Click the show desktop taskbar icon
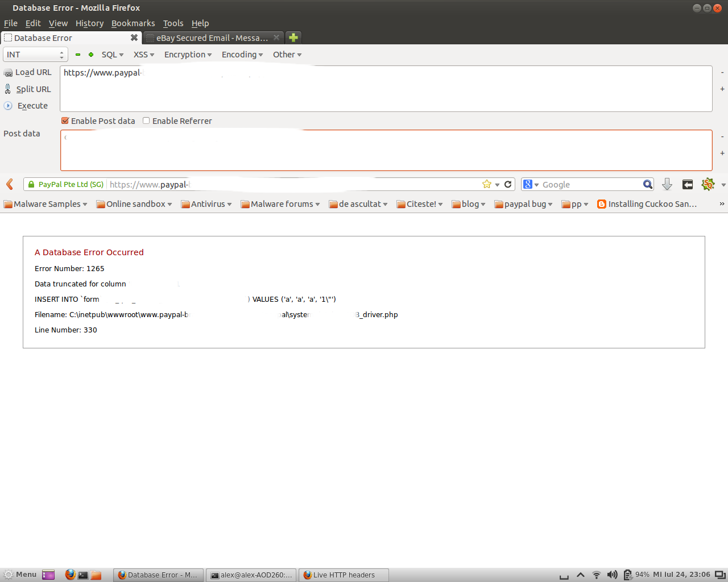 tap(48, 575)
